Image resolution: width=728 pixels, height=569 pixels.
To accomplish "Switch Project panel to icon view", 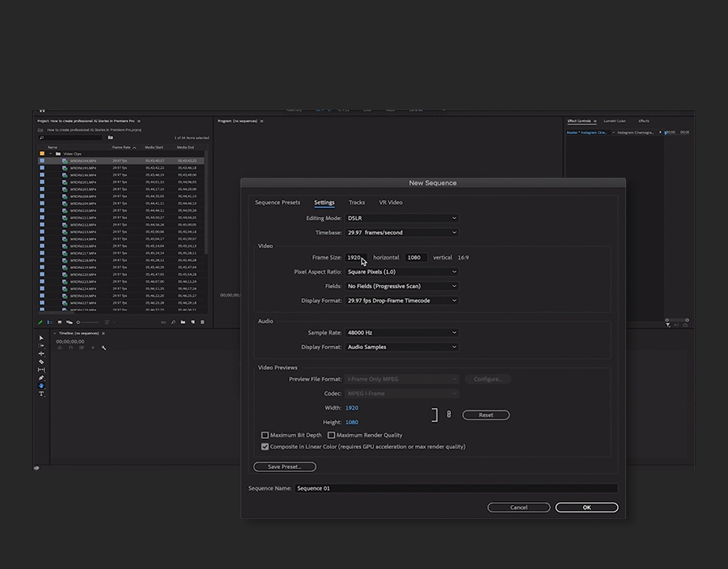I will (x=60, y=322).
